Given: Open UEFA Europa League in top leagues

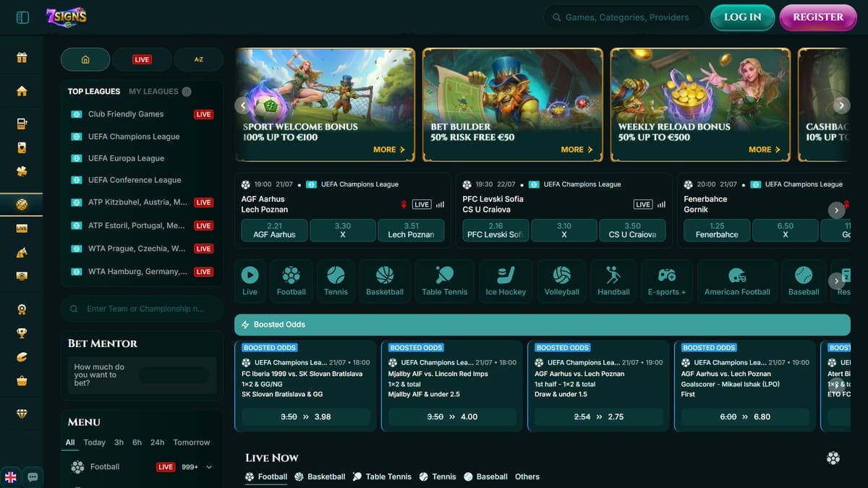Looking at the screenshot, I should pos(126,158).
